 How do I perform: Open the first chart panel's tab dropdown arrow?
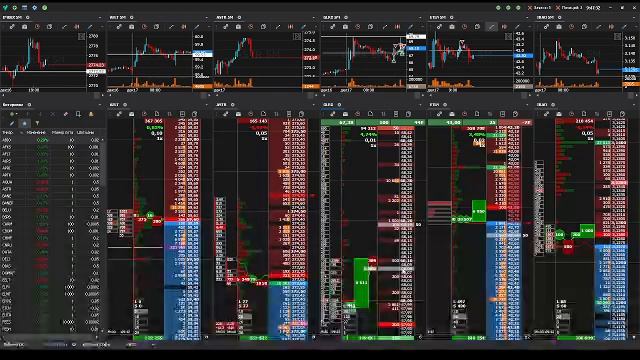coord(100,18)
